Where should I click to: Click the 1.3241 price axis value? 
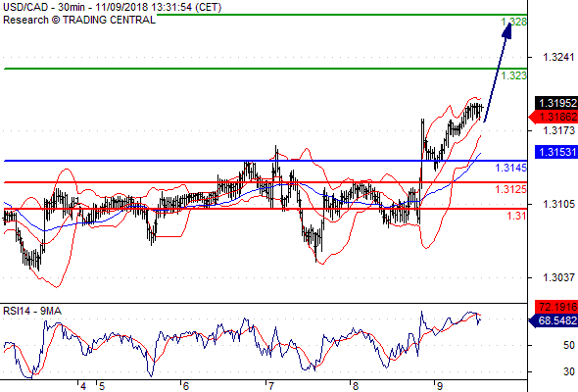[x=558, y=57]
